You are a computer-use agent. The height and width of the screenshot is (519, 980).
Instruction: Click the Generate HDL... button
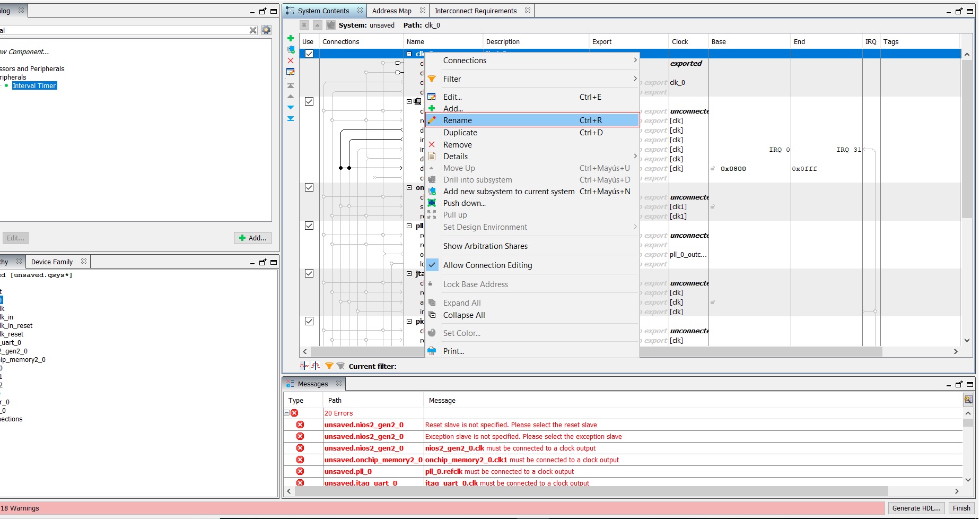pos(916,508)
